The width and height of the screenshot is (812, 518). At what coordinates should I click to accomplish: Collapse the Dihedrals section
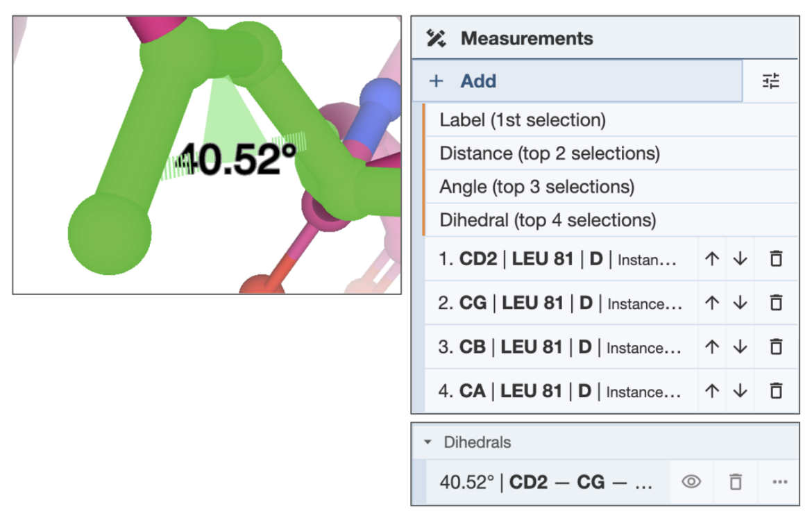428,442
